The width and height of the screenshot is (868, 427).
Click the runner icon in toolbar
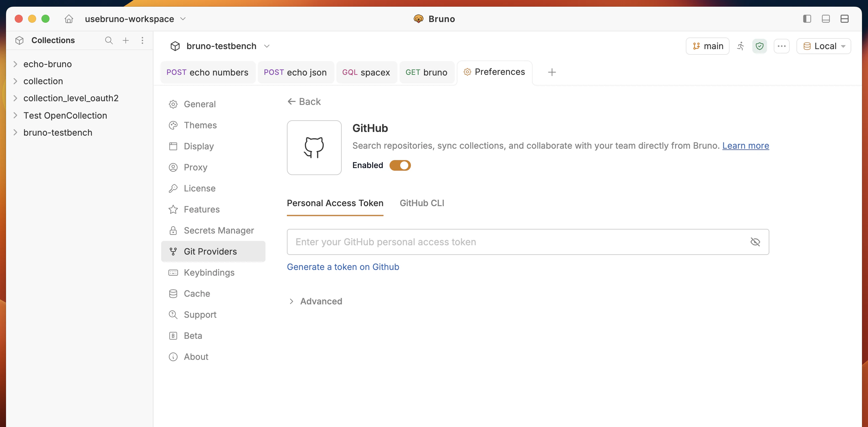(x=741, y=46)
